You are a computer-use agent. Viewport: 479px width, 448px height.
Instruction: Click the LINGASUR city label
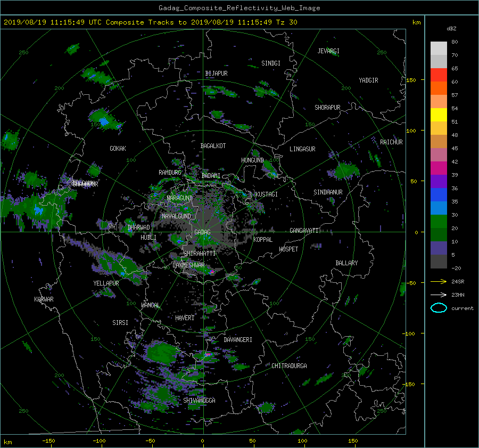(302, 149)
